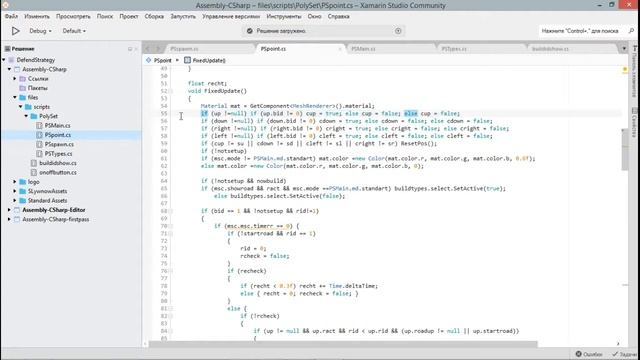
Task: Select the files folder icon
Action: [x=23, y=98]
